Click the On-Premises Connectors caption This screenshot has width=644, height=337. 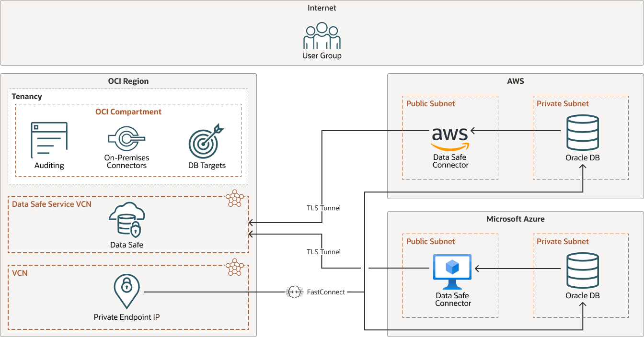click(x=126, y=161)
